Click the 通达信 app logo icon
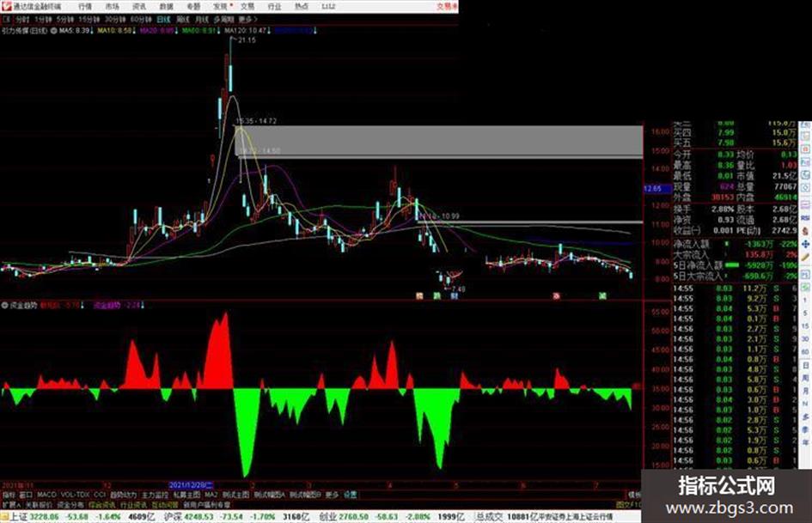Screen dimensions: 812x523 [6, 6]
